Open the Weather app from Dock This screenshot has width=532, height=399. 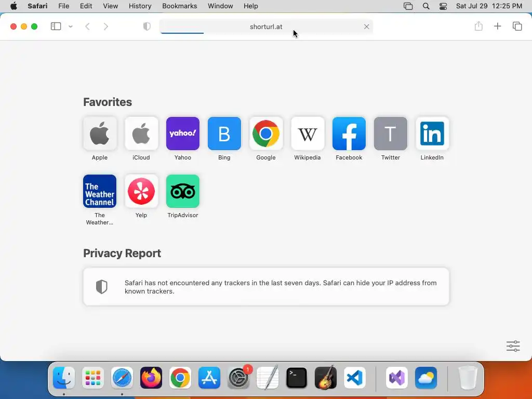tap(426, 378)
